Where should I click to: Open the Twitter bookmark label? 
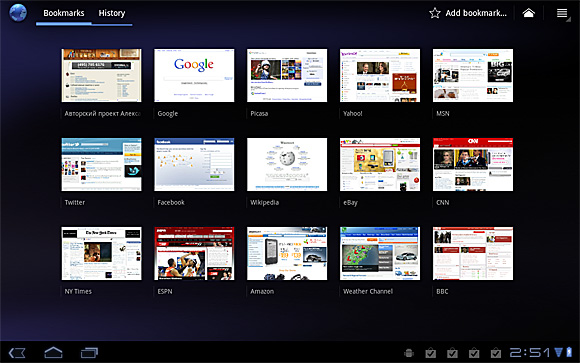click(x=75, y=202)
